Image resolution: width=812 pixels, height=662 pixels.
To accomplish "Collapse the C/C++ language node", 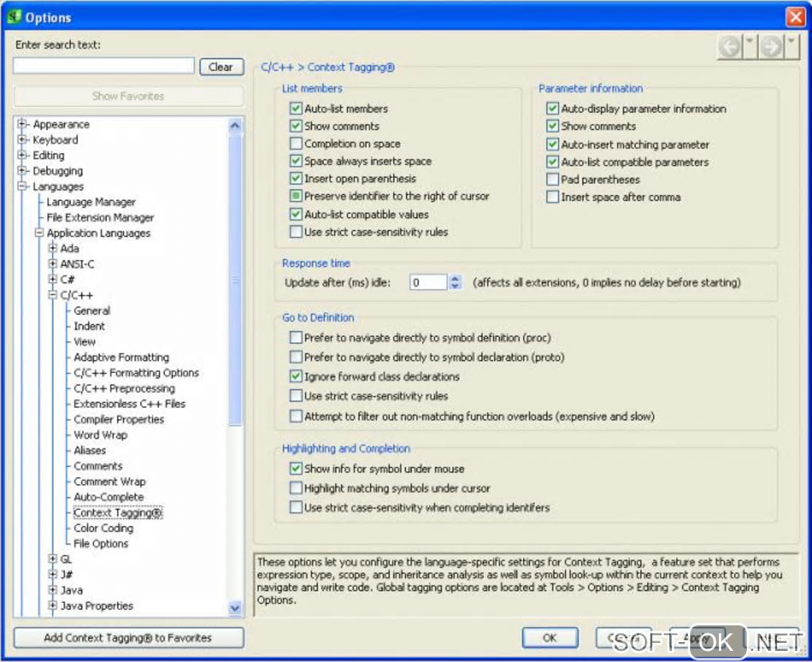I will pos(53,295).
